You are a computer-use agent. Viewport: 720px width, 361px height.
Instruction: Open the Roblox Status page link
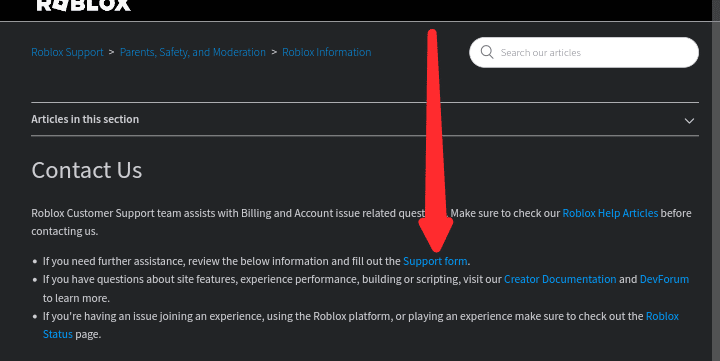tap(662, 316)
